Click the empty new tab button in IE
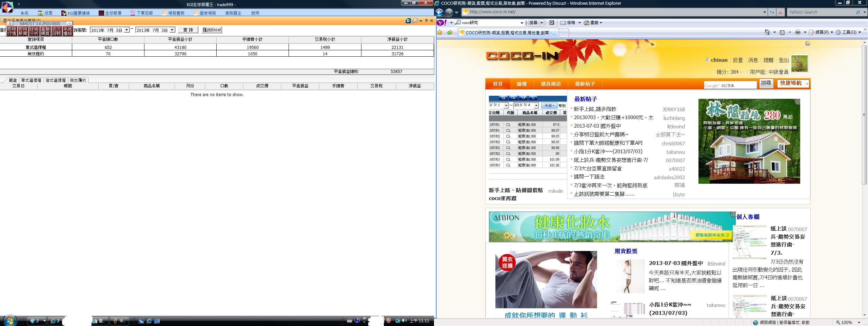 pyautogui.click(x=564, y=33)
